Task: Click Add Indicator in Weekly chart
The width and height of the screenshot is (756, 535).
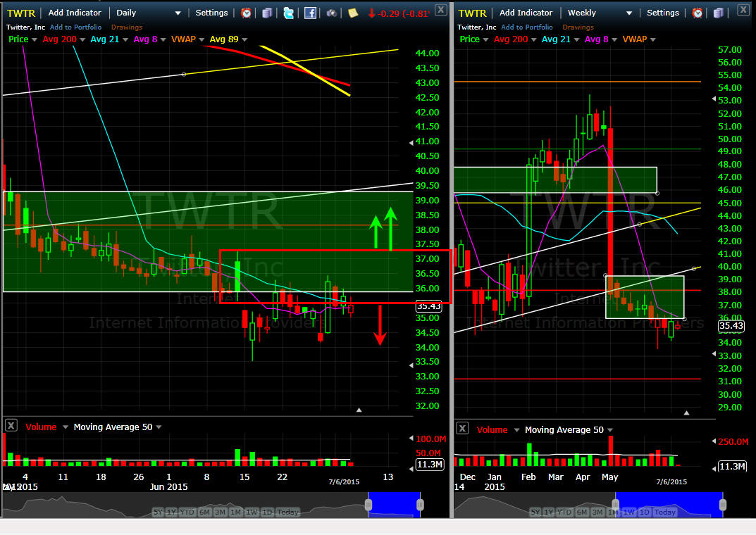Action: click(x=526, y=13)
